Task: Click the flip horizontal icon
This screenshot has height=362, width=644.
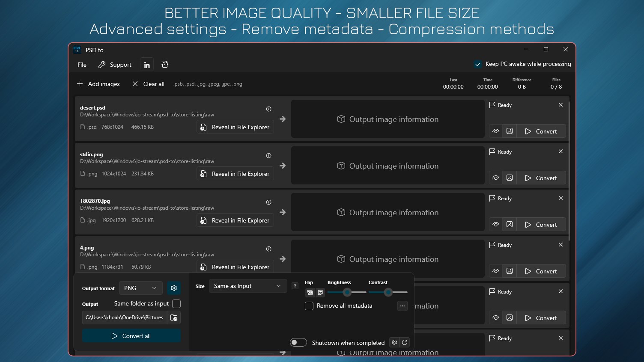Action: click(x=310, y=293)
